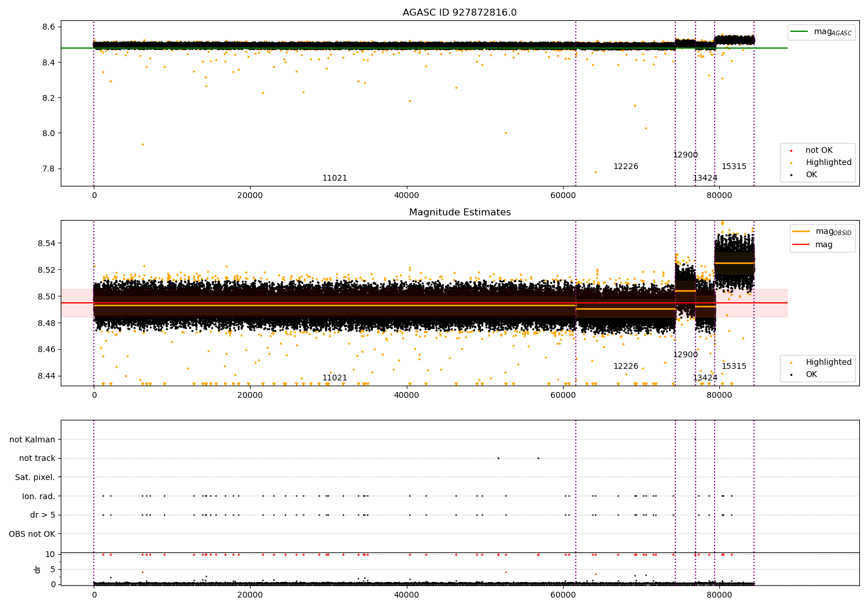Click obsid label 11021 in the top plot
The width and height of the screenshot is (868, 608).
tap(334, 178)
